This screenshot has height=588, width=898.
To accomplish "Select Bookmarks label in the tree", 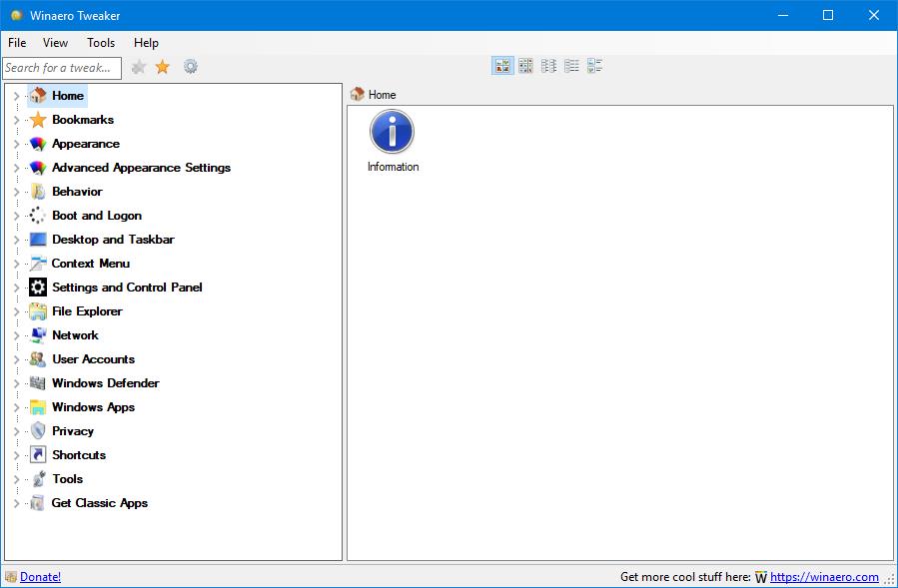I will (x=83, y=120).
